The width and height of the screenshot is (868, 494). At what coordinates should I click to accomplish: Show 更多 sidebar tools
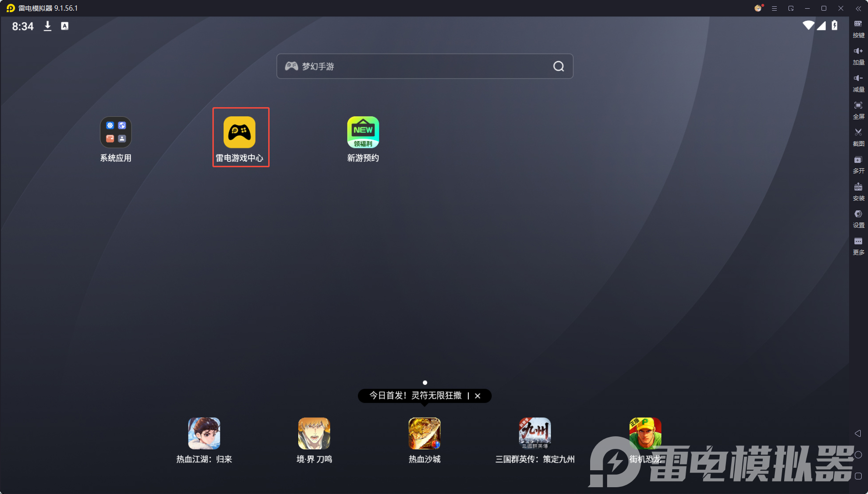858,246
